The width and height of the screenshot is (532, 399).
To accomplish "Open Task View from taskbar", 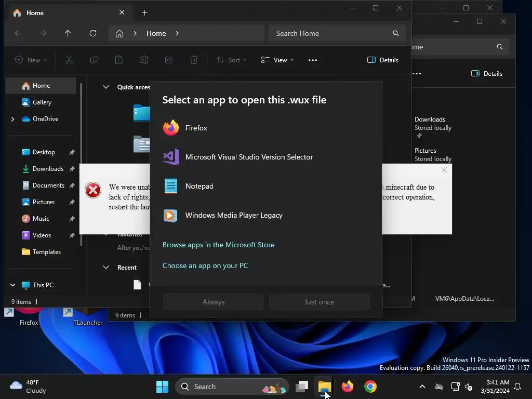I will pyautogui.click(x=302, y=387).
